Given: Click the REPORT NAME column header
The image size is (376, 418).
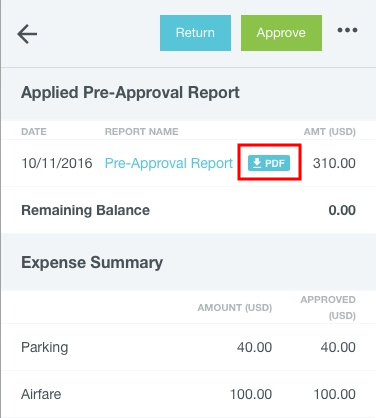Looking at the screenshot, I should 142,132.
